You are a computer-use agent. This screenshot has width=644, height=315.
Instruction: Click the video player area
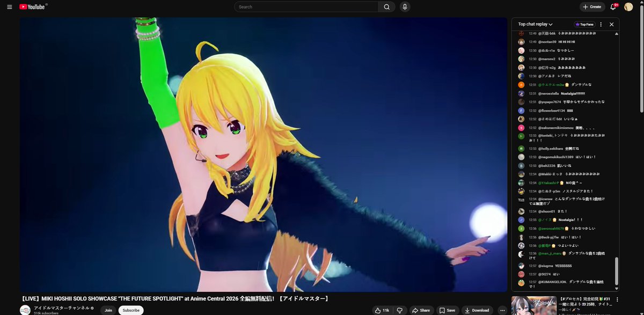point(264,155)
